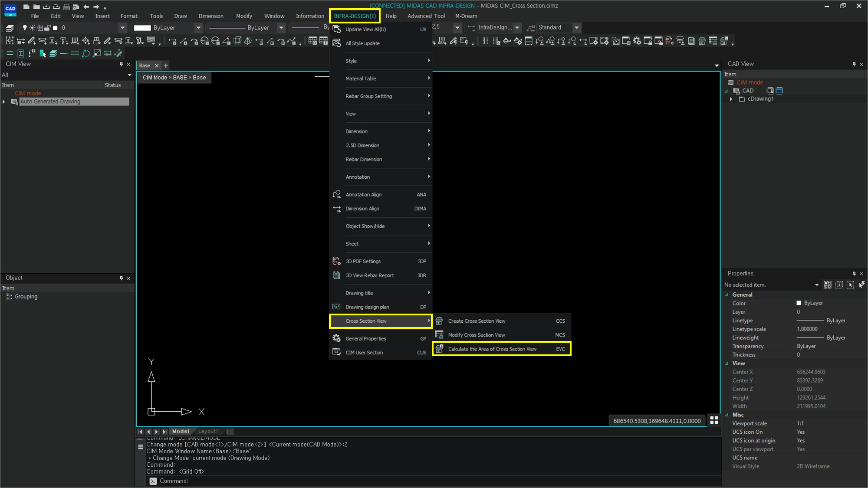
Task: Click the Print icon in quick access bar
Action: pyautogui.click(x=66, y=7)
